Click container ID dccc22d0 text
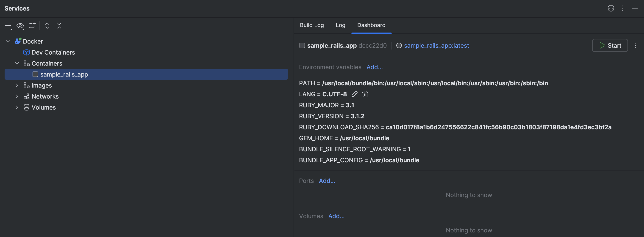644x237 pixels. click(x=372, y=45)
